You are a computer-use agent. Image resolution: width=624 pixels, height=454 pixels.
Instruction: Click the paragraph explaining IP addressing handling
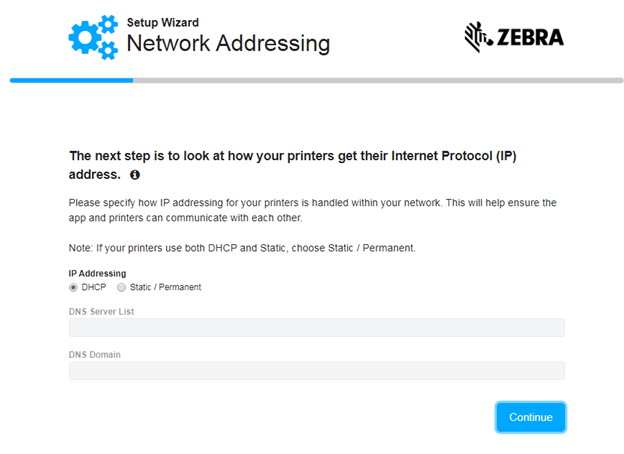(312, 210)
